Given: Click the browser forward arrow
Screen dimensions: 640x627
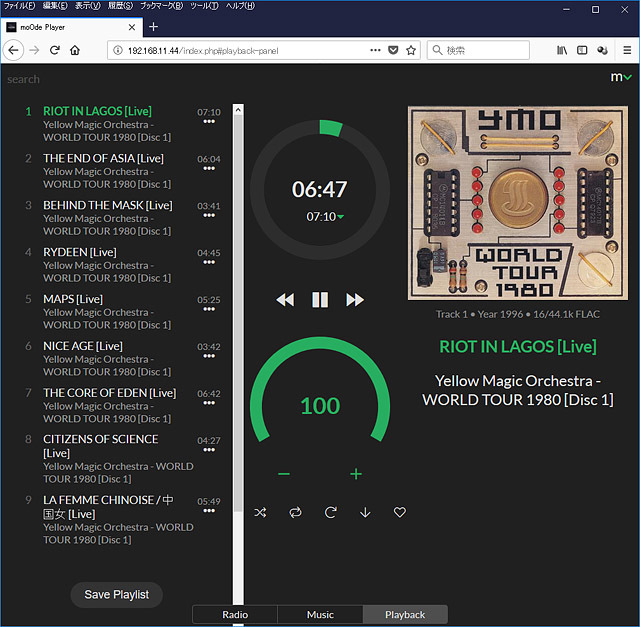Looking at the screenshot, I should click(x=35, y=50).
